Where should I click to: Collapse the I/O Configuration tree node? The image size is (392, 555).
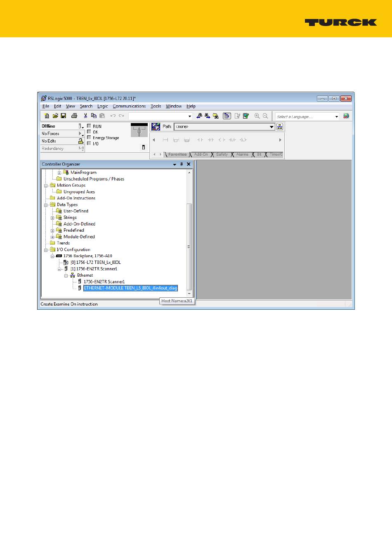coord(46,250)
